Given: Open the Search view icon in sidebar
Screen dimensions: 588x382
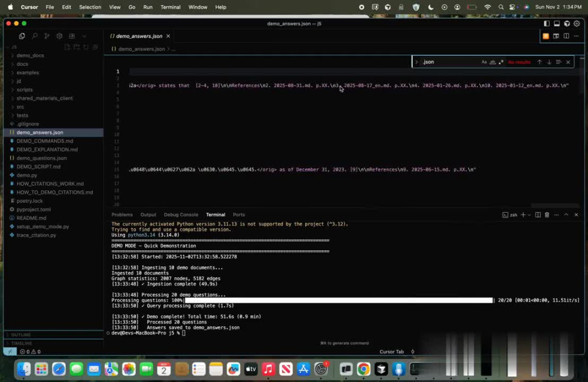Looking at the screenshot, I should (35, 36).
